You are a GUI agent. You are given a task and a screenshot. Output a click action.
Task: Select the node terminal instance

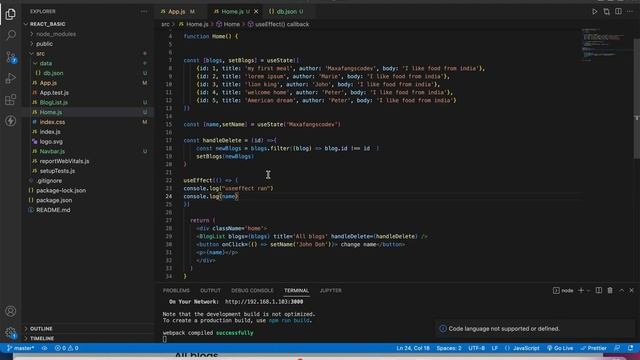click(x=563, y=290)
